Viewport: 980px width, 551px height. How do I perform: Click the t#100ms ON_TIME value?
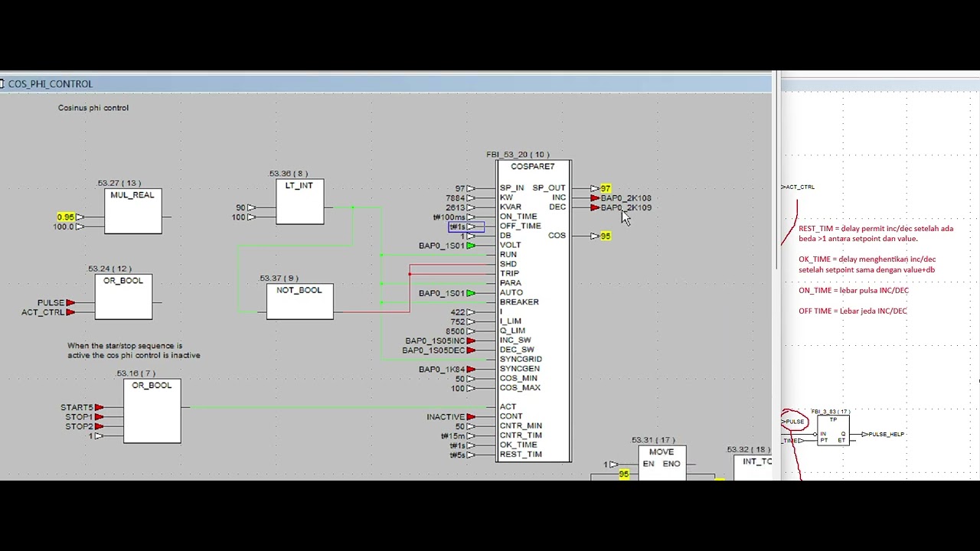[x=449, y=217]
